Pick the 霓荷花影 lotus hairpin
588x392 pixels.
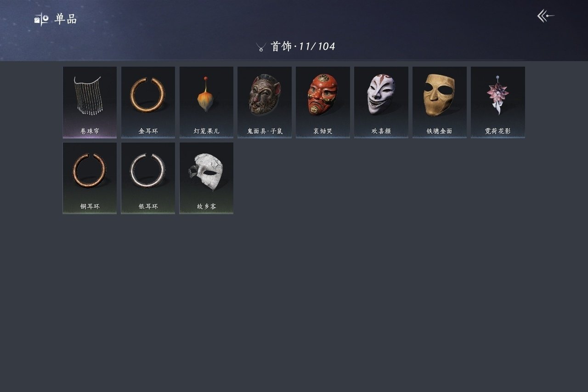(x=498, y=102)
